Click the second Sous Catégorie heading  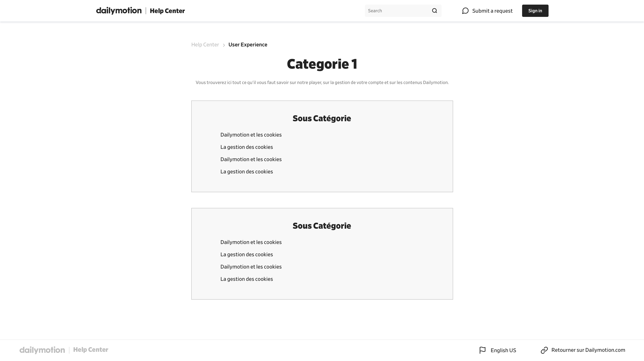click(x=322, y=226)
